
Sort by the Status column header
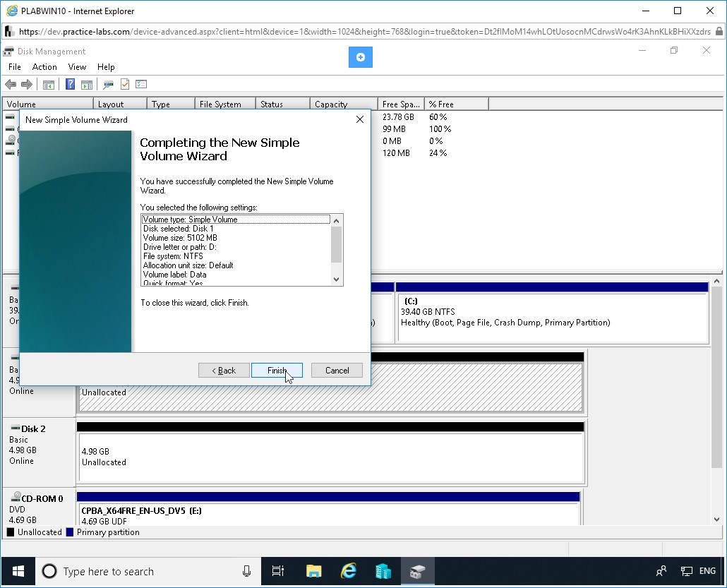point(283,104)
